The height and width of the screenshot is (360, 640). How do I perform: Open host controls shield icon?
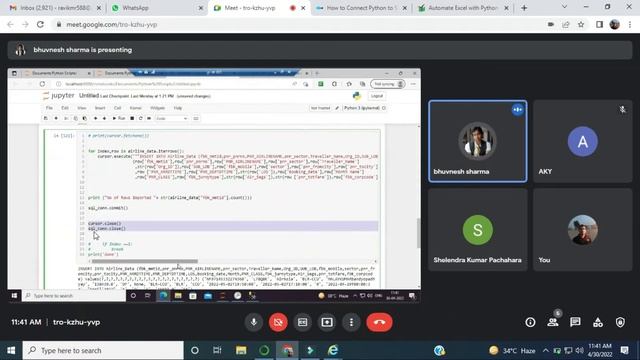pyautogui.click(x=620, y=322)
